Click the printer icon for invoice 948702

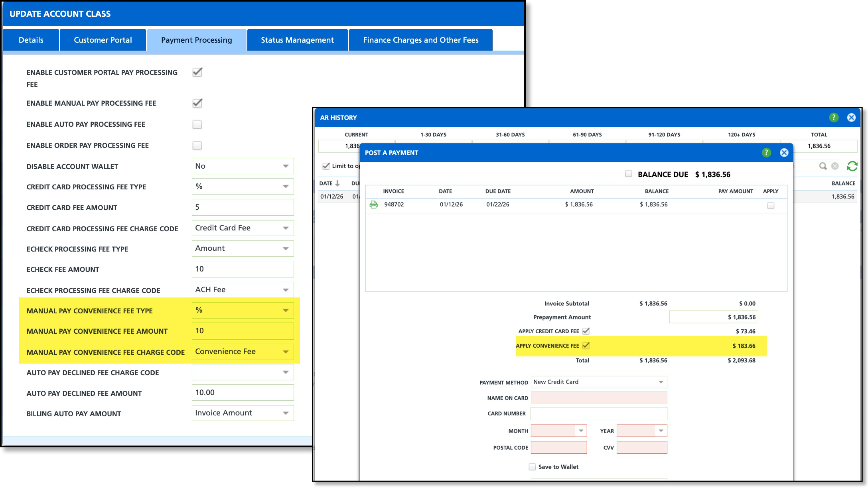[x=373, y=205]
